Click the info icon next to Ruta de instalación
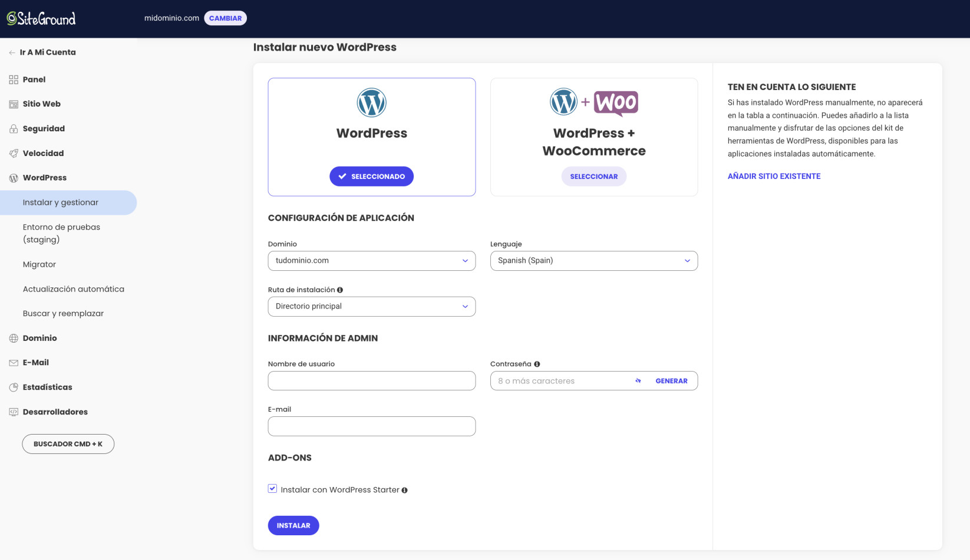This screenshot has height=560, width=970. [x=340, y=290]
